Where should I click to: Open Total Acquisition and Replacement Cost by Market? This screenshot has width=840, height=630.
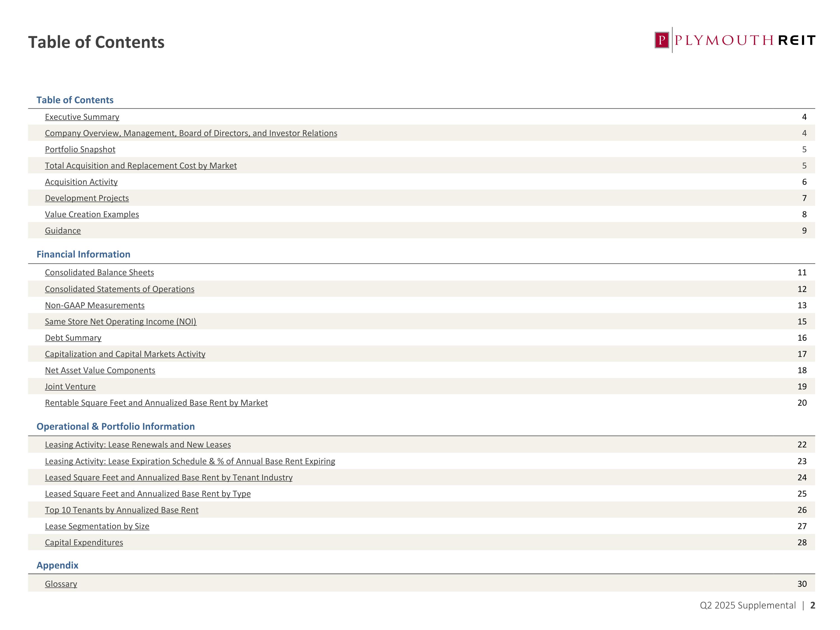[141, 165]
